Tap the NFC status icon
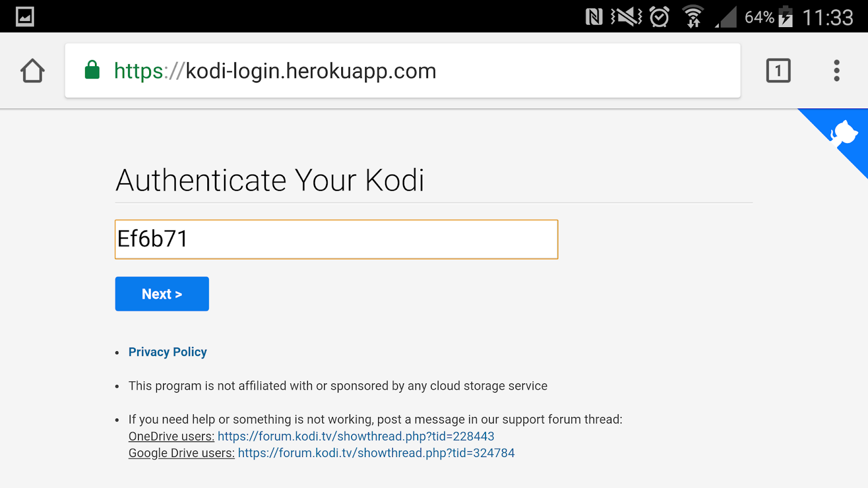This screenshot has height=488, width=868. coord(594,17)
